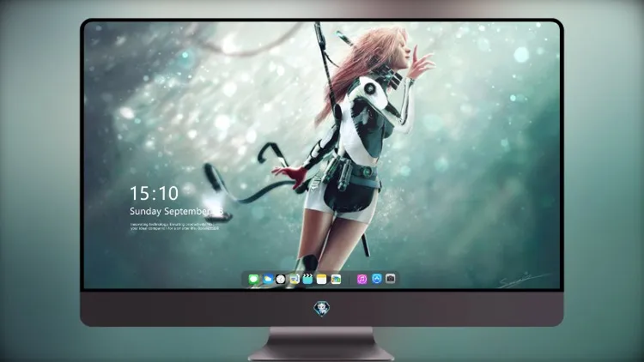Open the pink iTunes music app

coord(361,280)
